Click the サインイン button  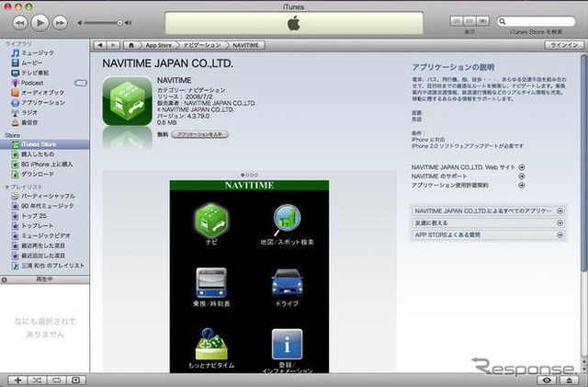[x=564, y=45]
